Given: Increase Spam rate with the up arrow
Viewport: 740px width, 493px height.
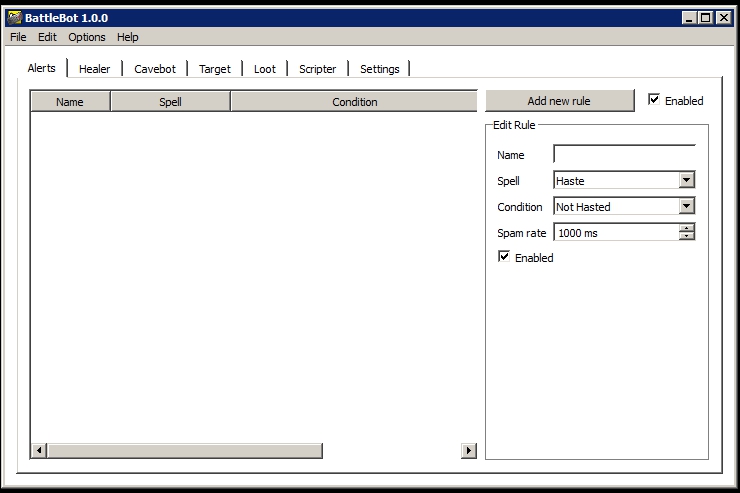Looking at the screenshot, I should pyautogui.click(x=686, y=228).
